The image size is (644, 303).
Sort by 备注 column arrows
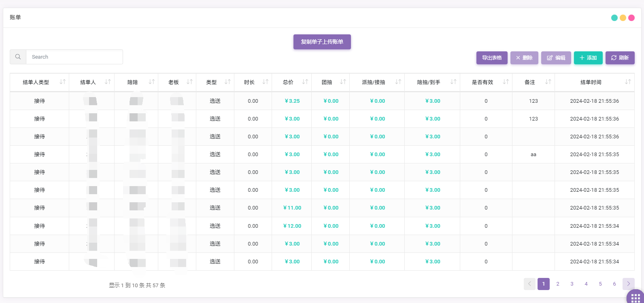[548, 82]
